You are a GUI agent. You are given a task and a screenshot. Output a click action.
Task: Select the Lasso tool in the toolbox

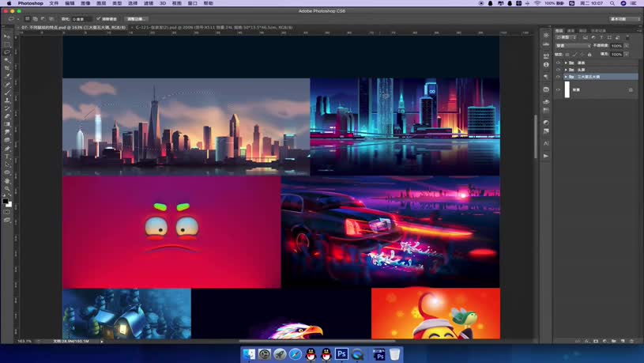tap(7, 53)
